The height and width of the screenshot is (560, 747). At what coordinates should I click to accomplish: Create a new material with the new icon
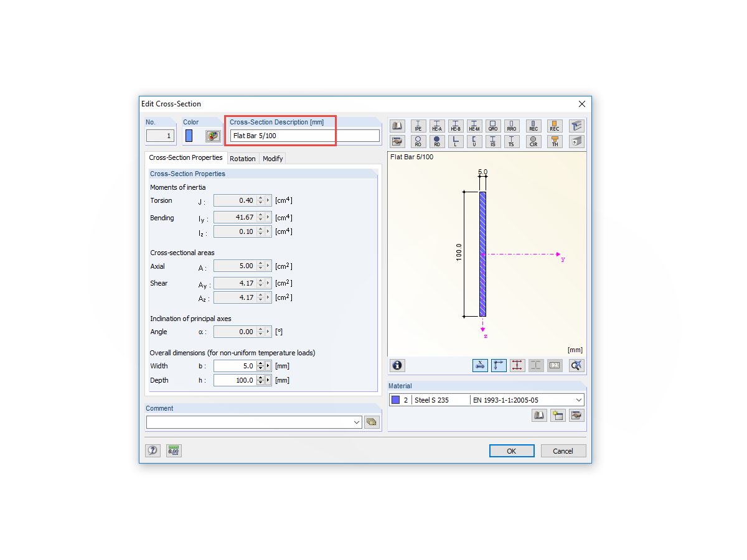click(x=558, y=415)
